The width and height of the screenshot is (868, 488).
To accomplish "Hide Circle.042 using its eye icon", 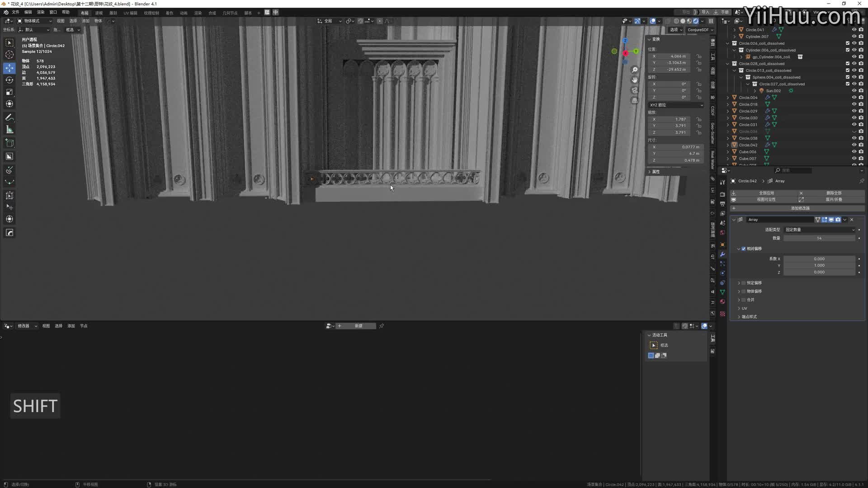I will click(854, 145).
